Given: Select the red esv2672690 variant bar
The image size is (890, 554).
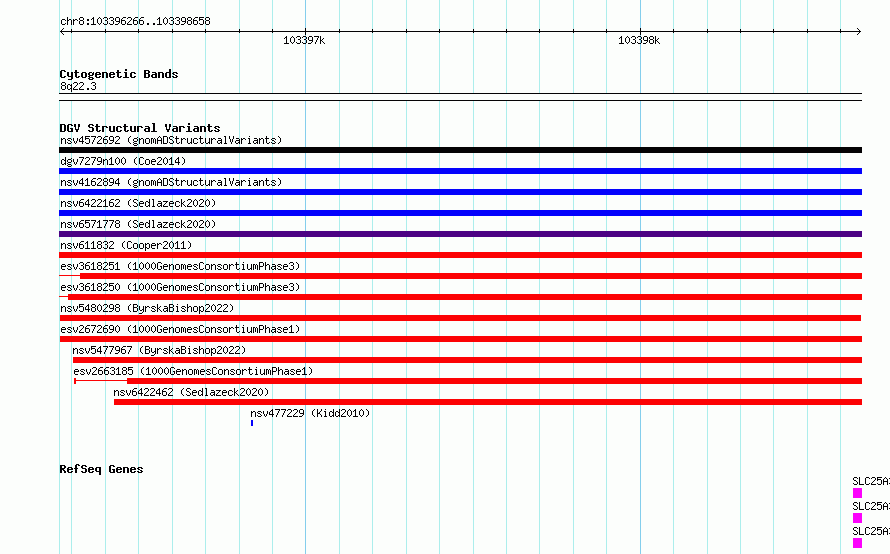Looking at the screenshot, I should click(x=461, y=339).
